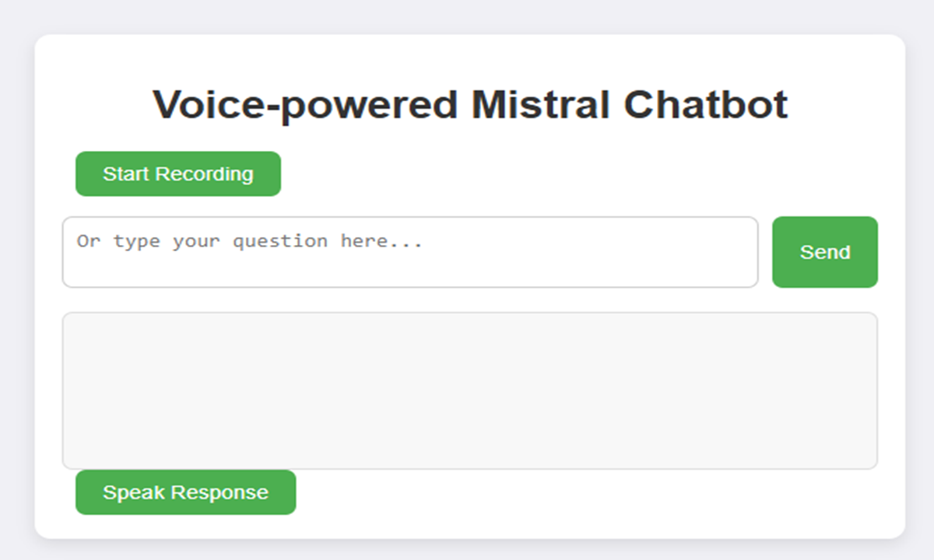Trigger text-to-speech via Speak Response
This screenshot has height=560, width=934.
(185, 492)
